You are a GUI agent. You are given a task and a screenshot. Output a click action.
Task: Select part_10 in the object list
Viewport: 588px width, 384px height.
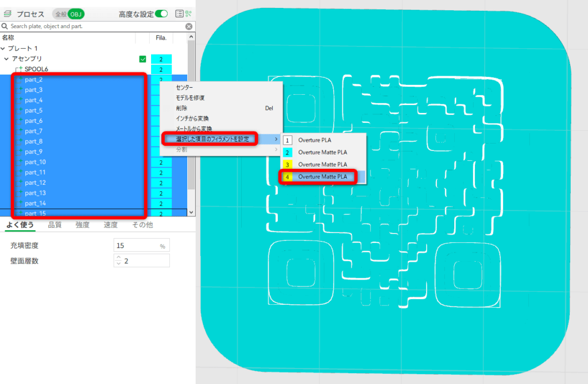coord(35,162)
